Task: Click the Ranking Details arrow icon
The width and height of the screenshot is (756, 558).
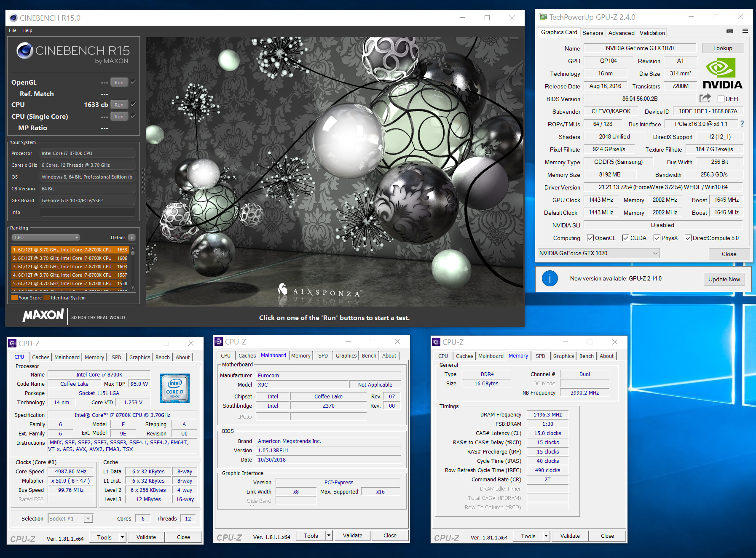Action: (132, 238)
